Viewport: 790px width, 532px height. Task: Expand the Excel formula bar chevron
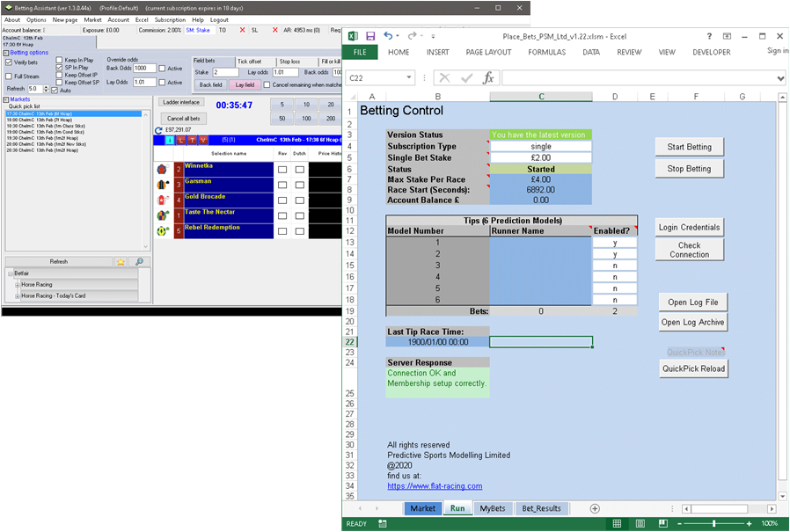click(780, 78)
